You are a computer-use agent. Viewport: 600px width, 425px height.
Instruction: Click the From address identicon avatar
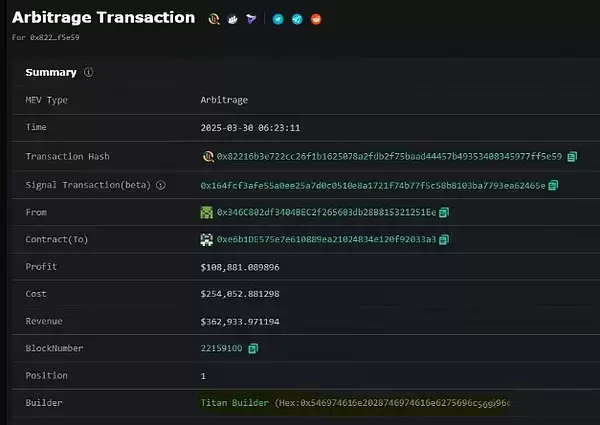tap(207, 212)
